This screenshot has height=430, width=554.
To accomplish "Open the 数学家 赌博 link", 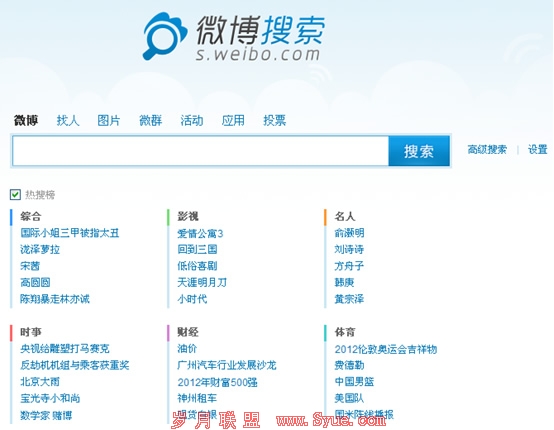I will tap(46, 415).
